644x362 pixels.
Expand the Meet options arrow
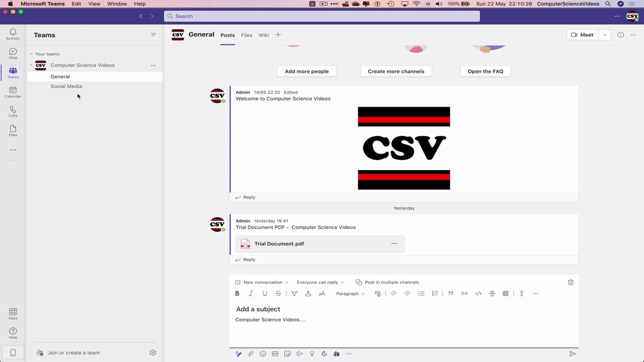[x=605, y=35]
